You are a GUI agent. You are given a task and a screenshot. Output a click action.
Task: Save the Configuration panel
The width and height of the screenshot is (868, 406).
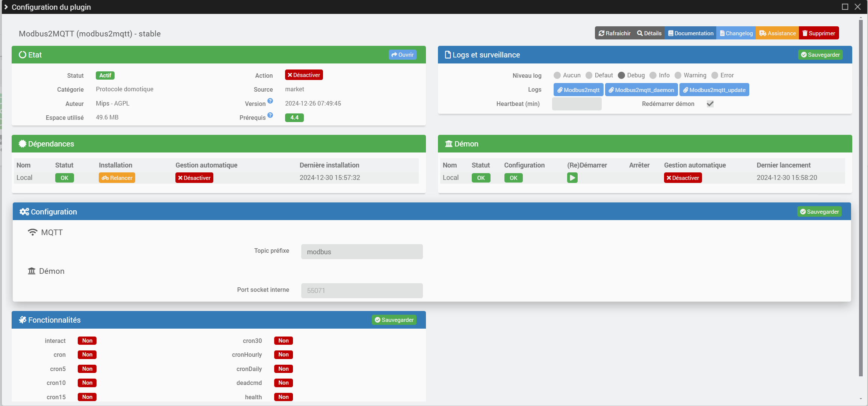pos(820,212)
